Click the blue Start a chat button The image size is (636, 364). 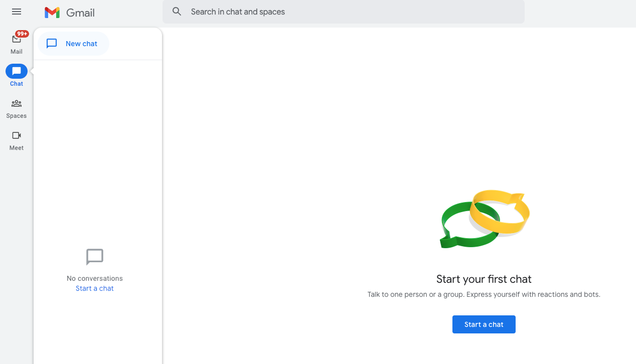coord(484,324)
